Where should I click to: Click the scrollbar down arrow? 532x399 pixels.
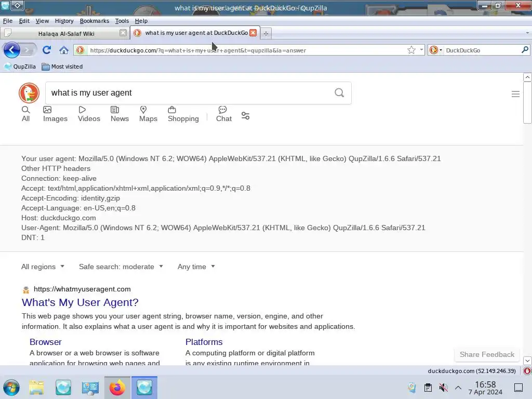pyautogui.click(x=527, y=361)
